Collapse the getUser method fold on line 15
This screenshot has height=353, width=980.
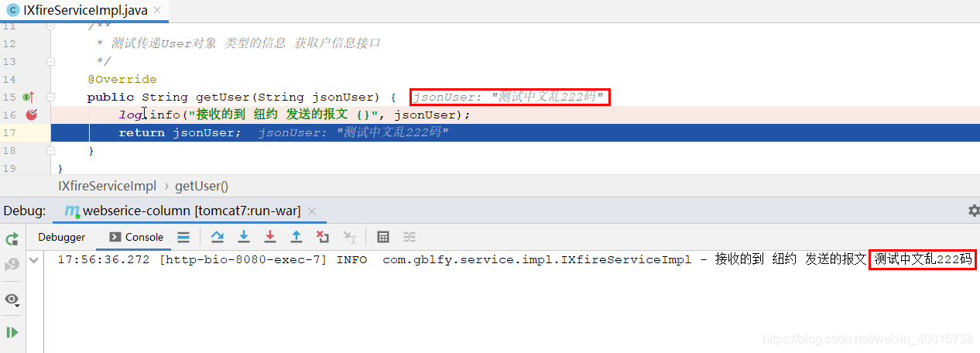[x=51, y=97]
